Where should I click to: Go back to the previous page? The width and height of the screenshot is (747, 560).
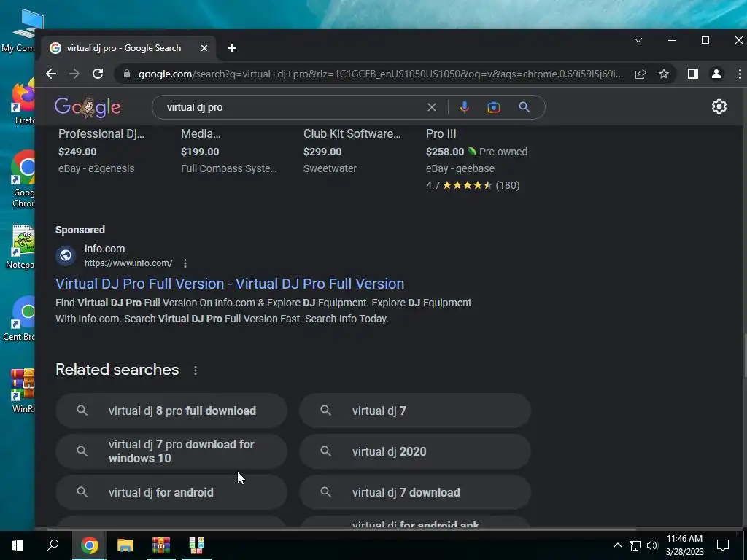coord(51,74)
